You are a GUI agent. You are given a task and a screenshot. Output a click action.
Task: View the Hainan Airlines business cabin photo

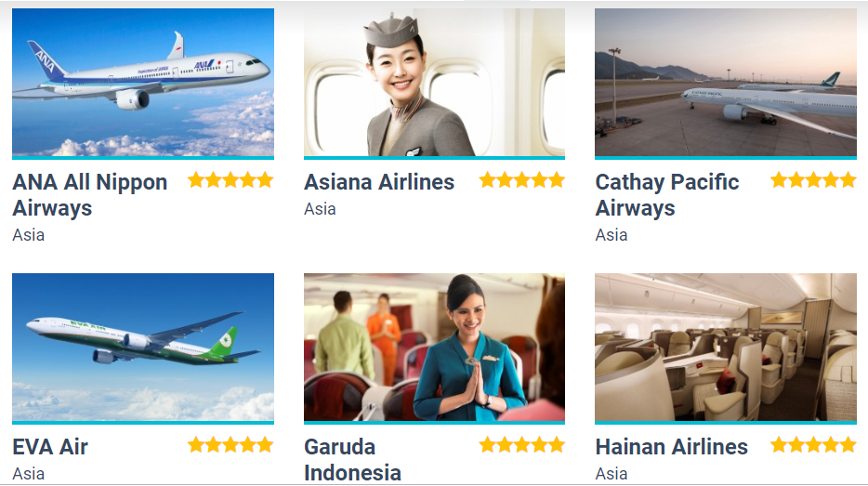click(726, 347)
